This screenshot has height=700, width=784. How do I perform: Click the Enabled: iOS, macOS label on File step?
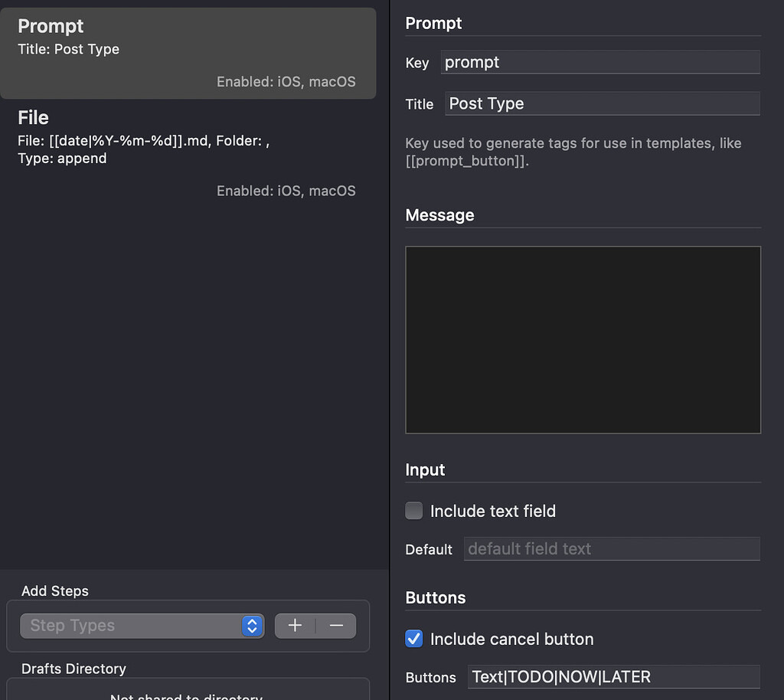286,191
